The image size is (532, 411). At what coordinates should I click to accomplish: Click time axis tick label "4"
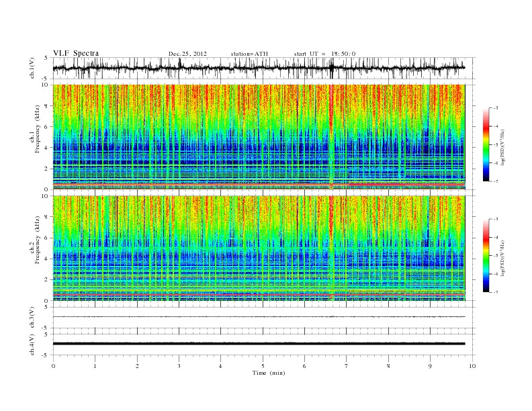(220, 366)
